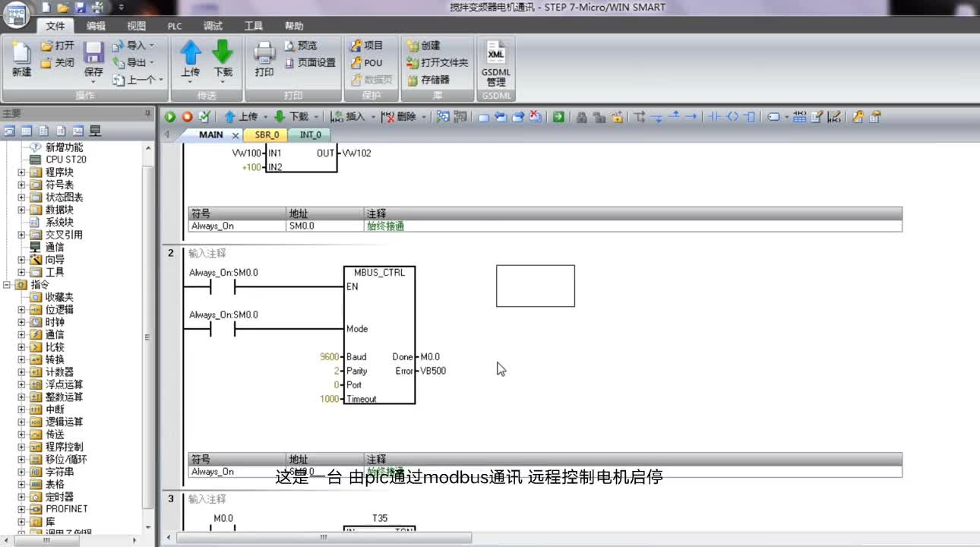Open dropdown arrow next to Delete (删除)
Viewport: 980px width, 547px height.
click(x=424, y=117)
